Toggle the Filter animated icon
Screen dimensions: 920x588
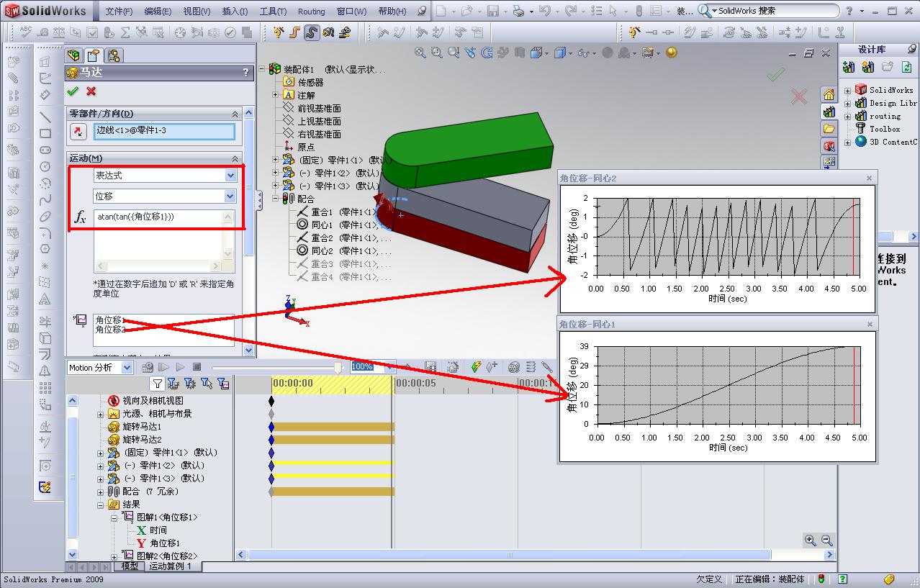click(x=173, y=384)
